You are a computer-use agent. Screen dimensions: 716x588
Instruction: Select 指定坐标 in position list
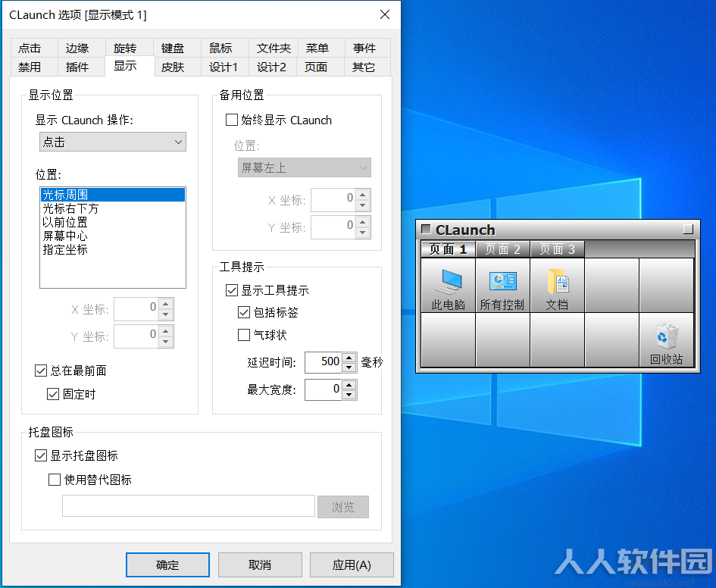pyautogui.click(x=113, y=250)
